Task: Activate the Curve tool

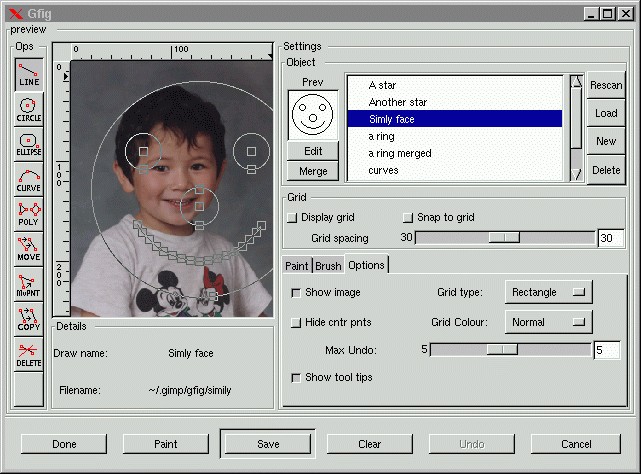Action: (x=29, y=179)
